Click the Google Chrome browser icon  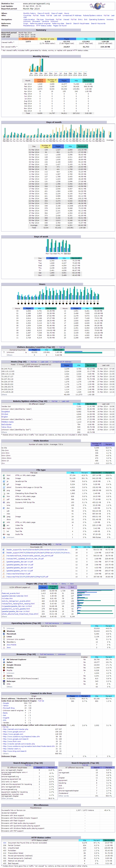coord(4,665)
